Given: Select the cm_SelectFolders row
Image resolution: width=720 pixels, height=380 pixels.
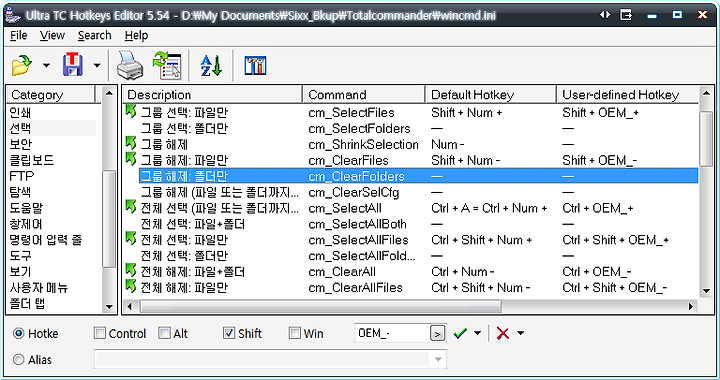Looking at the screenshot, I should tap(411, 129).
